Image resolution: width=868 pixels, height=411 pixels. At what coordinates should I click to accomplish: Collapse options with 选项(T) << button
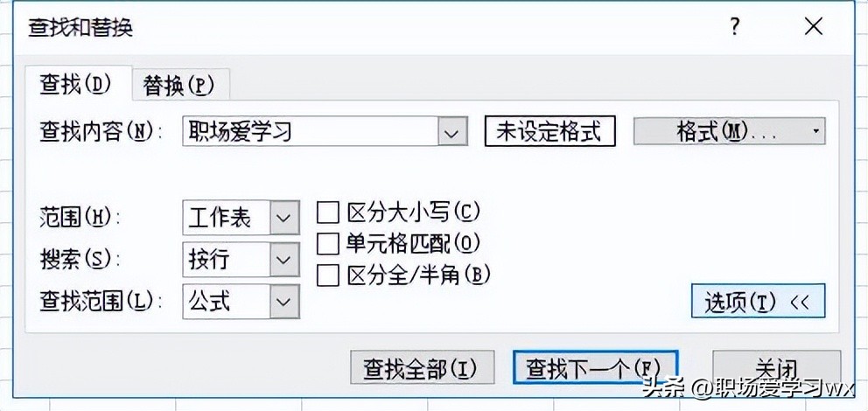click(x=758, y=302)
